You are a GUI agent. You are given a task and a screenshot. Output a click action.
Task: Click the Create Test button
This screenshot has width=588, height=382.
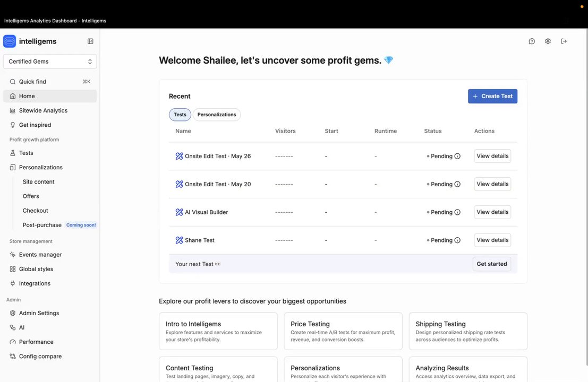coord(492,96)
